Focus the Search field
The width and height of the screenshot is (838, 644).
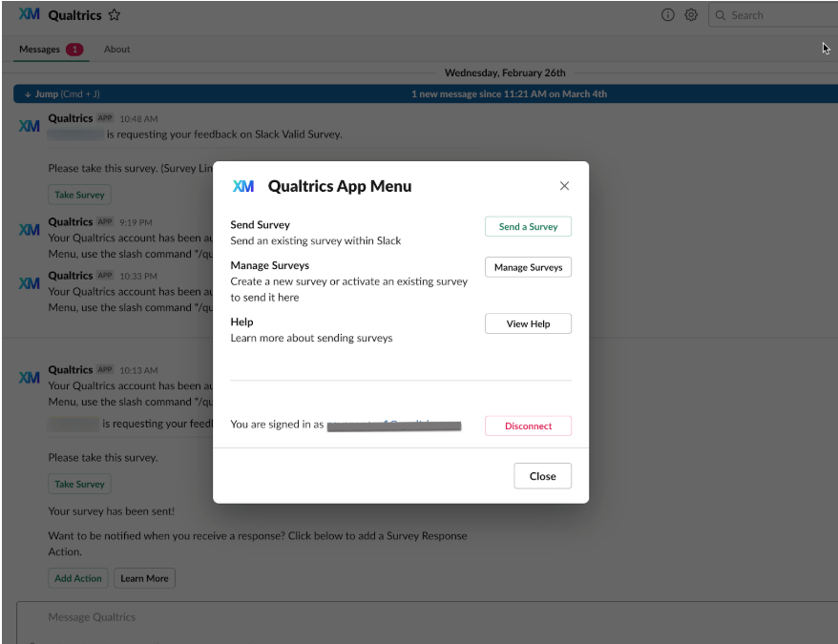(775, 15)
